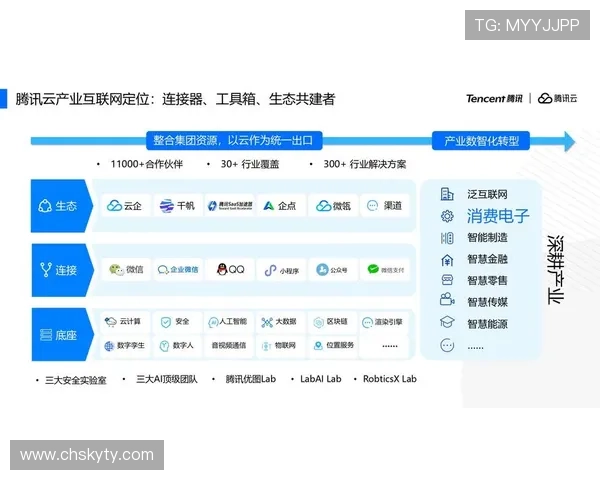Open the 数字孪生 globe icon
Screen dimensions: 600x480
(109, 346)
